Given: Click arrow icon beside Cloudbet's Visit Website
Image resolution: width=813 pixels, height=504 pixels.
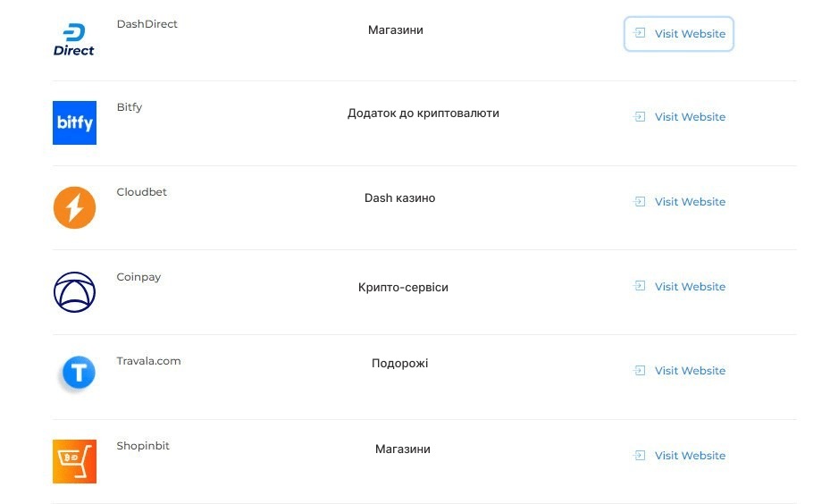Looking at the screenshot, I should (640, 202).
